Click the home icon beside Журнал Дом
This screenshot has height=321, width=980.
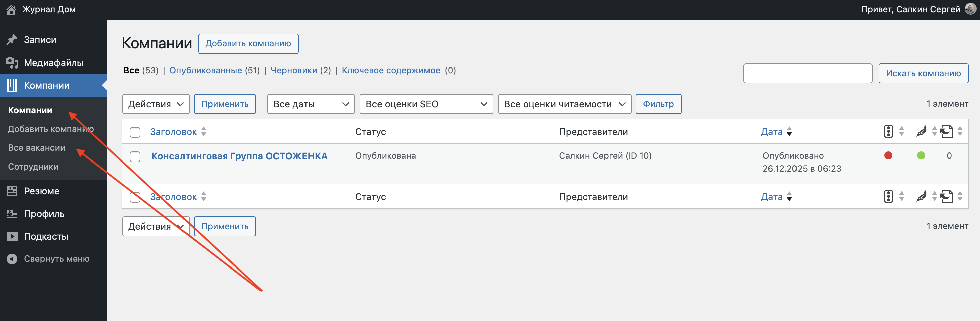[11, 9]
